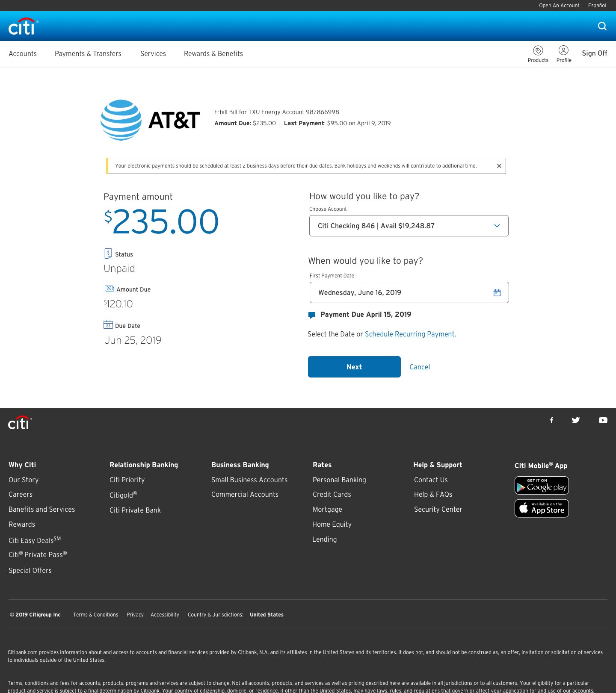Open the search magnifier icon
616x693 pixels.
coord(602,26)
